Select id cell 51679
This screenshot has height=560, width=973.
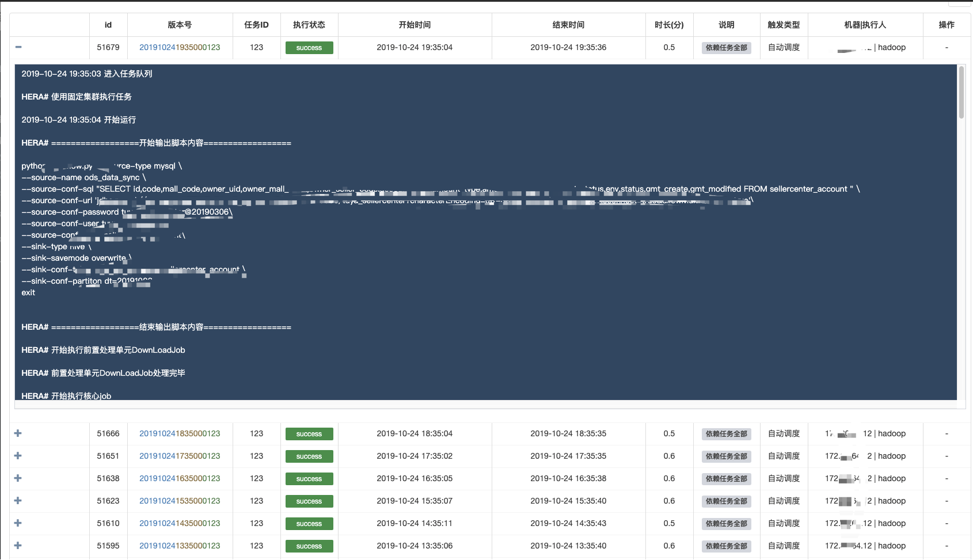pos(108,47)
